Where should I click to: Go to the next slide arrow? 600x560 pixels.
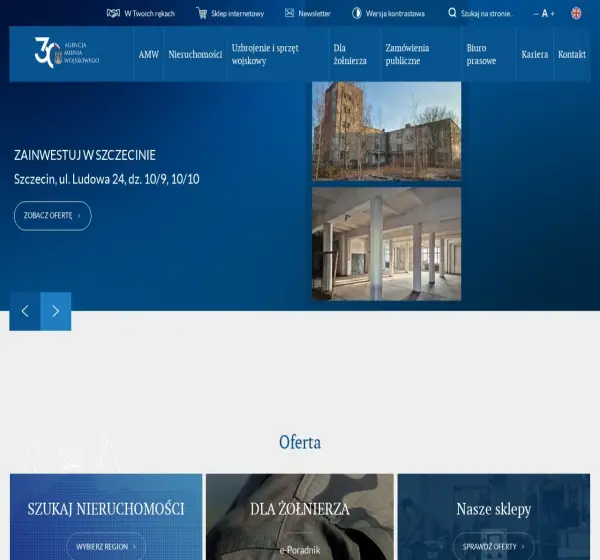(56, 311)
